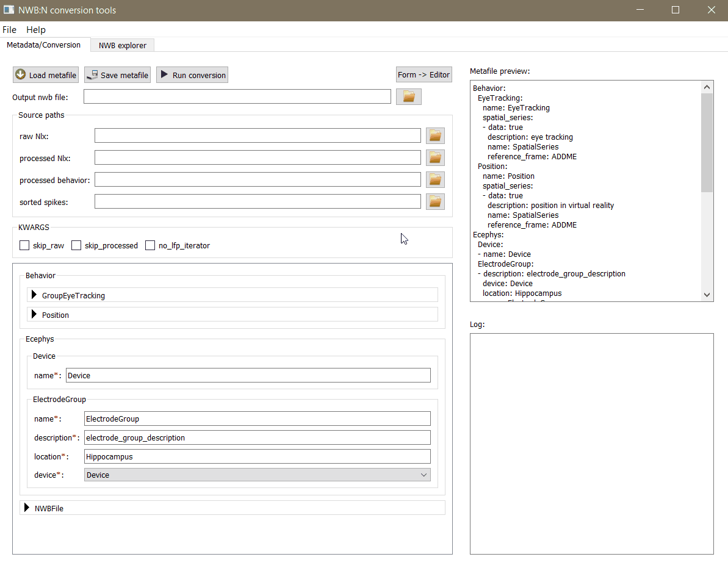
Task: Maximize the NWB:N conversion tools window
Action: (x=676, y=10)
